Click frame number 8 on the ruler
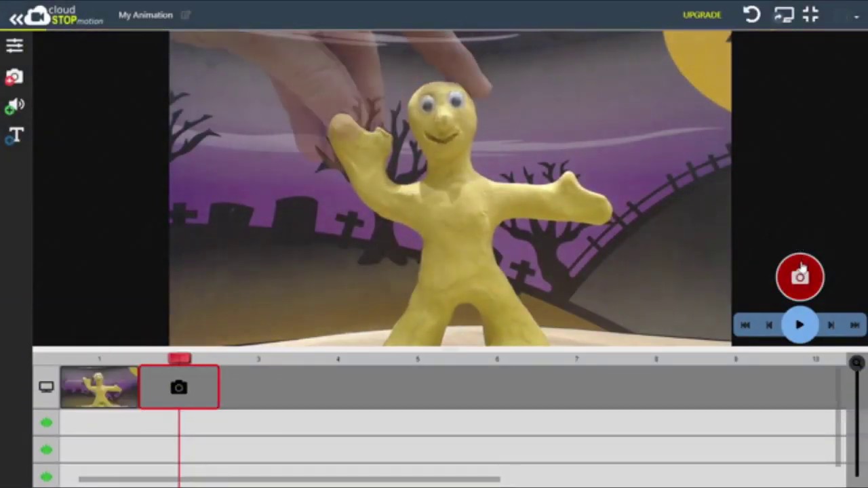This screenshot has height=488, width=868. pyautogui.click(x=656, y=359)
